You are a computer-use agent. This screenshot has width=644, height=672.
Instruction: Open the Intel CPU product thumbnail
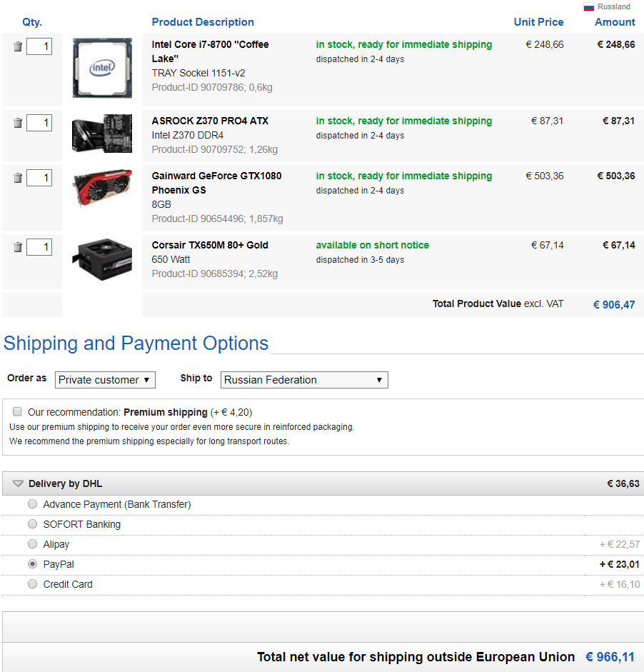pos(102,68)
